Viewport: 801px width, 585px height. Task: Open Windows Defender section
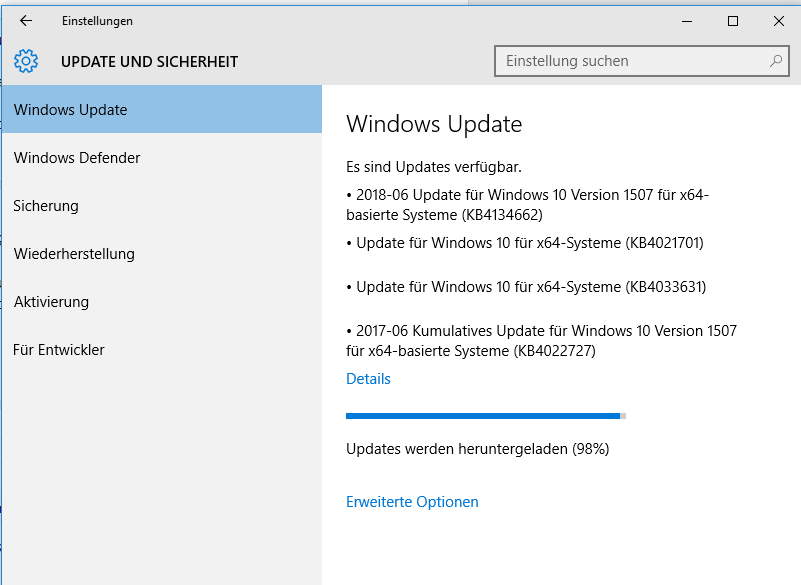162,157
